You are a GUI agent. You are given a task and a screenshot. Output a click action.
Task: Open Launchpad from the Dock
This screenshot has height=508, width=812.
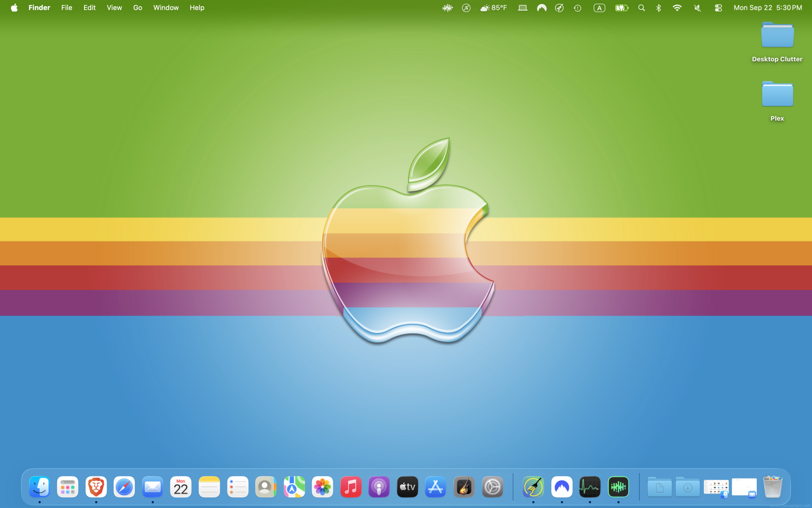pos(67,486)
